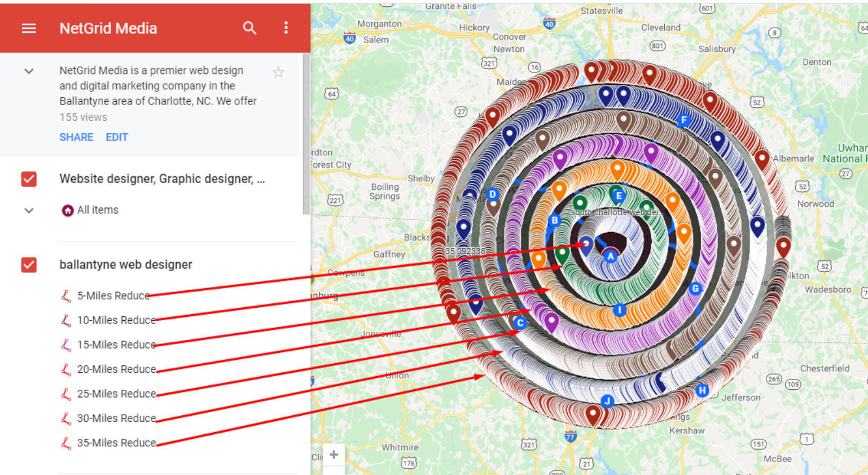Click the sidebar vertical scrollbar
The height and width of the screenshot is (475, 868).
306,134
